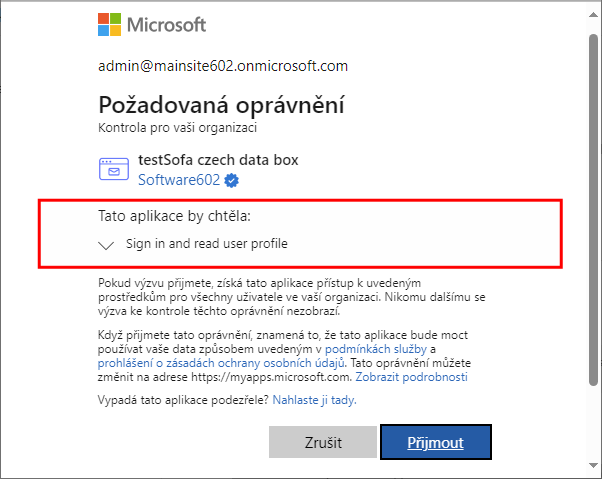The width and height of the screenshot is (602, 479).
Task: Click the Tato aplikace by chtěla label
Action: point(174,216)
